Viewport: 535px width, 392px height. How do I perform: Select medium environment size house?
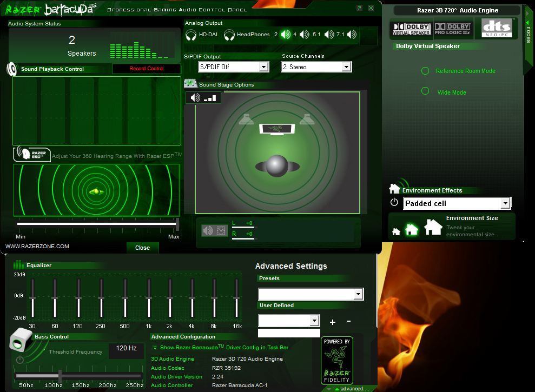click(x=412, y=229)
